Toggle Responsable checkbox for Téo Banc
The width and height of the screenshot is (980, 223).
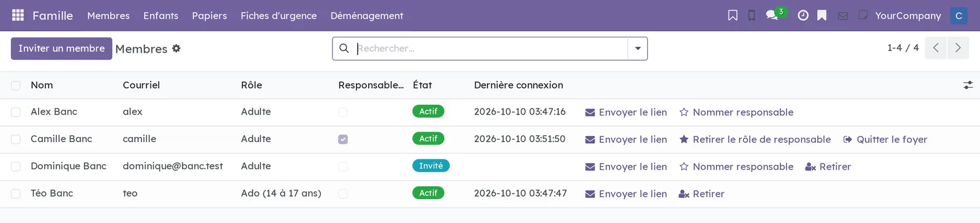pyautogui.click(x=343, y=194)
